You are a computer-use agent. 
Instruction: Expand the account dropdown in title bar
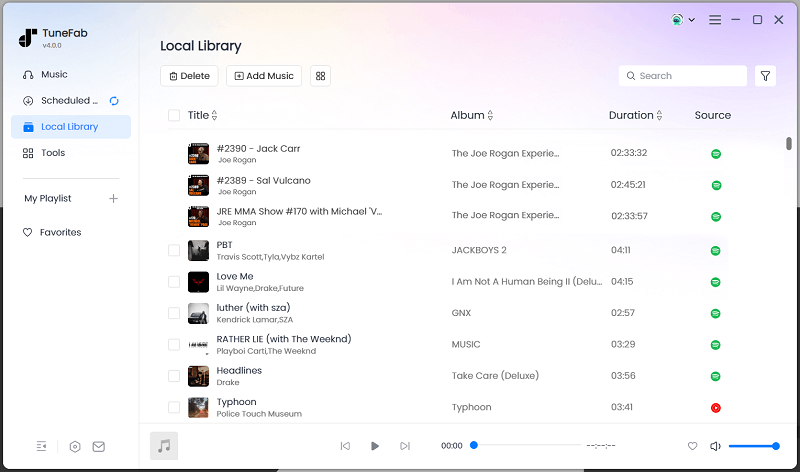coord(684,20)
